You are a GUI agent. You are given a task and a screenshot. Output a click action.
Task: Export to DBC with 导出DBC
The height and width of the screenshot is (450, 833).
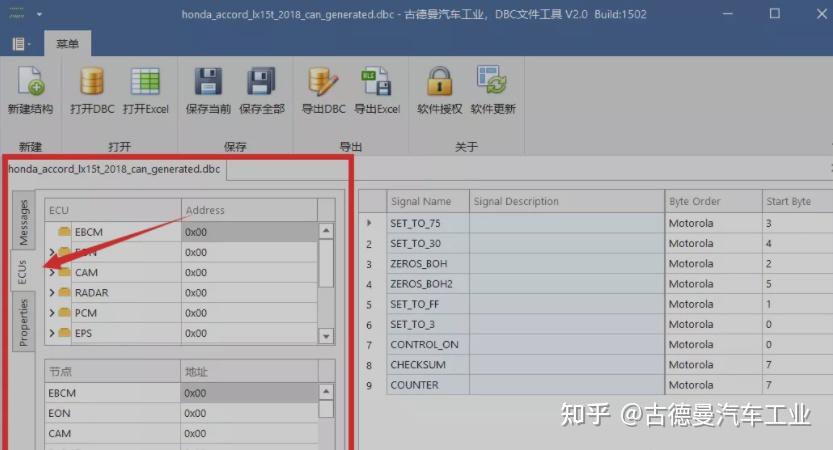pyautogui.click(x=323, y=90)
